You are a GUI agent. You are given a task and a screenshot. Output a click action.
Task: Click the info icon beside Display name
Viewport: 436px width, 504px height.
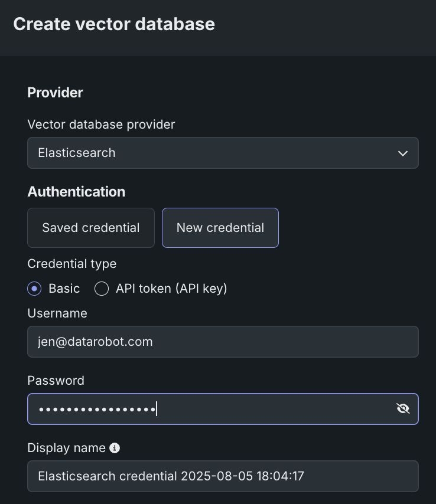[115, 448]
